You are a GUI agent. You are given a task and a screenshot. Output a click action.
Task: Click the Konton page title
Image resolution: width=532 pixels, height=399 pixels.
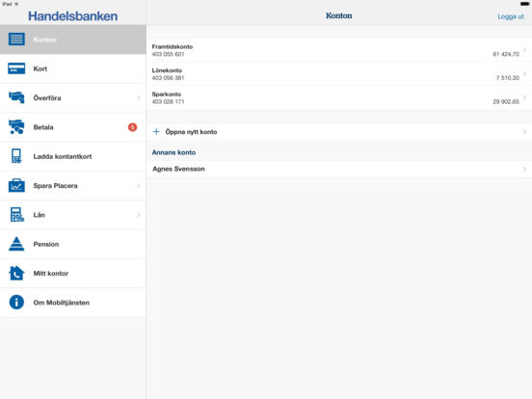coord(339,15)
